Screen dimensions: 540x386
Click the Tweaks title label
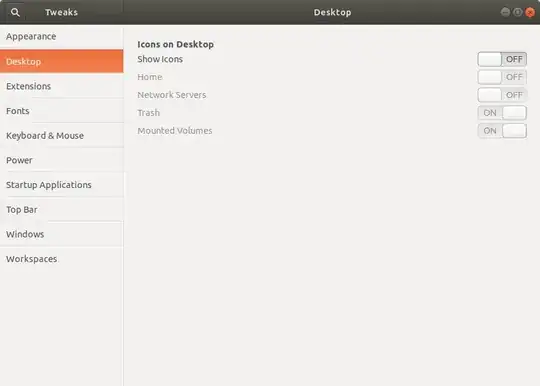(x=61, y=12)
